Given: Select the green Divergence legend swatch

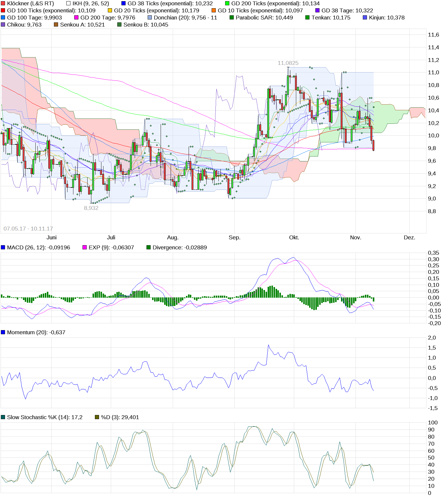Looking at the screenshot, I should (x=149, y=248).
